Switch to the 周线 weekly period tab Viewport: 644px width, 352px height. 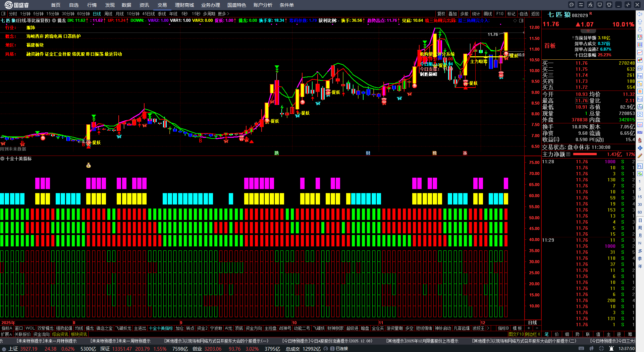[x=108, y=14]
